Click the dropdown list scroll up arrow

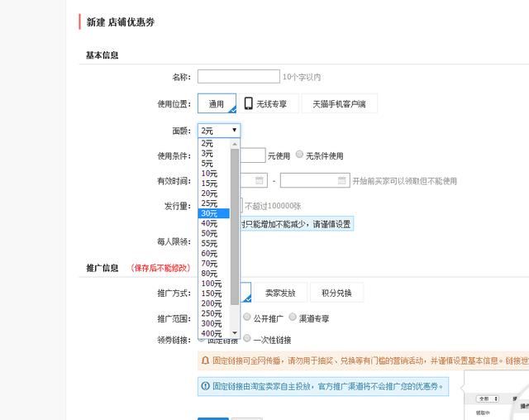pyautogui.click(x=235, y=144)
